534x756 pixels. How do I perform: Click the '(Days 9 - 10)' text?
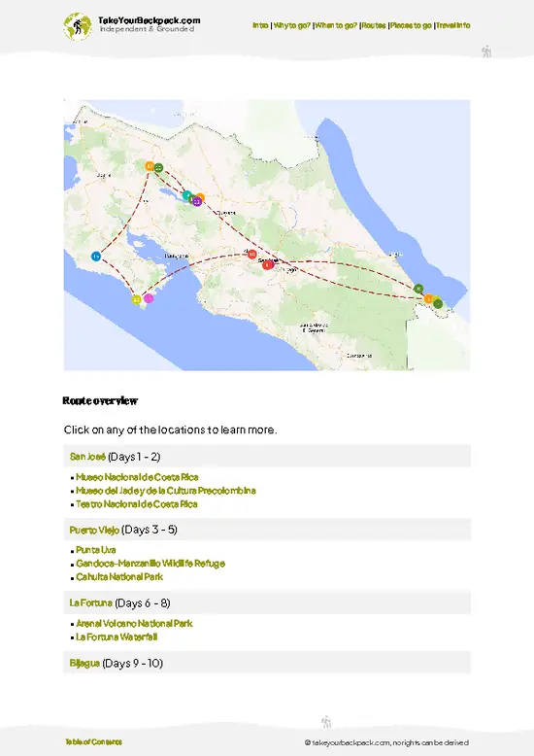tap(133, 663)
